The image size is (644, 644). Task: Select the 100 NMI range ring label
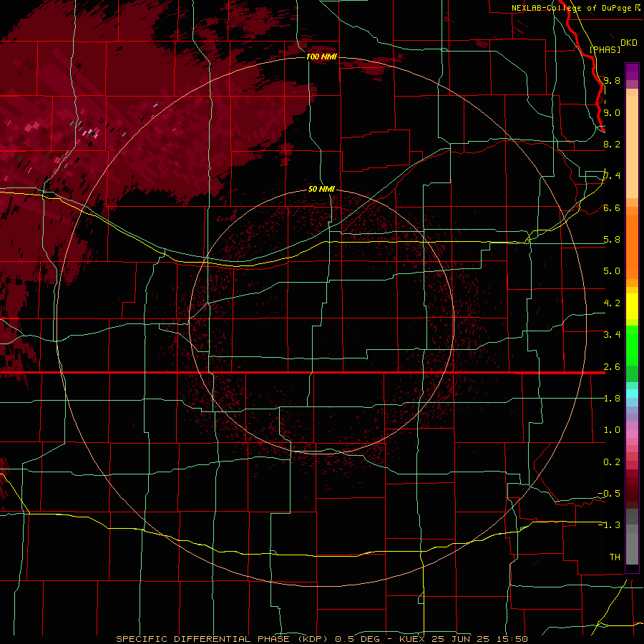321,57
